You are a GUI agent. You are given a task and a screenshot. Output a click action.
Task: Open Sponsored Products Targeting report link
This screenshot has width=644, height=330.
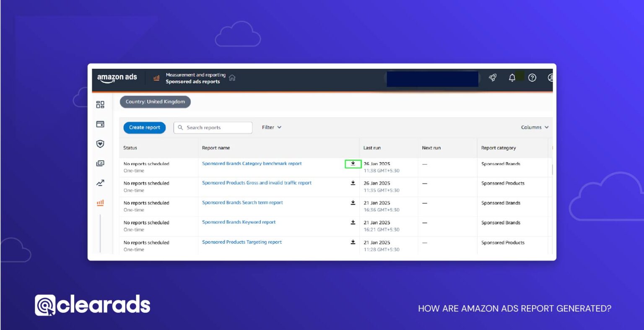[242, 242]
